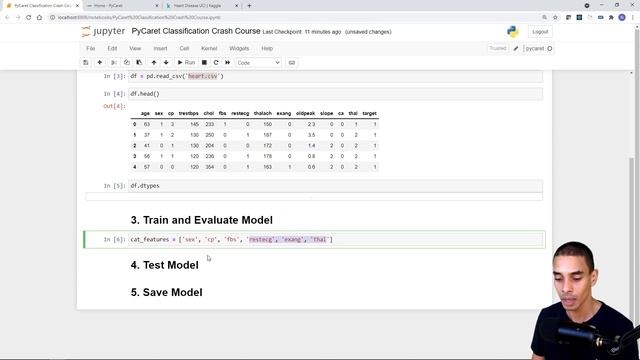Viewport: 640px width, 360px height.
Task: Save the notebook with the floppy disk icon
Action: click(86, 62)
